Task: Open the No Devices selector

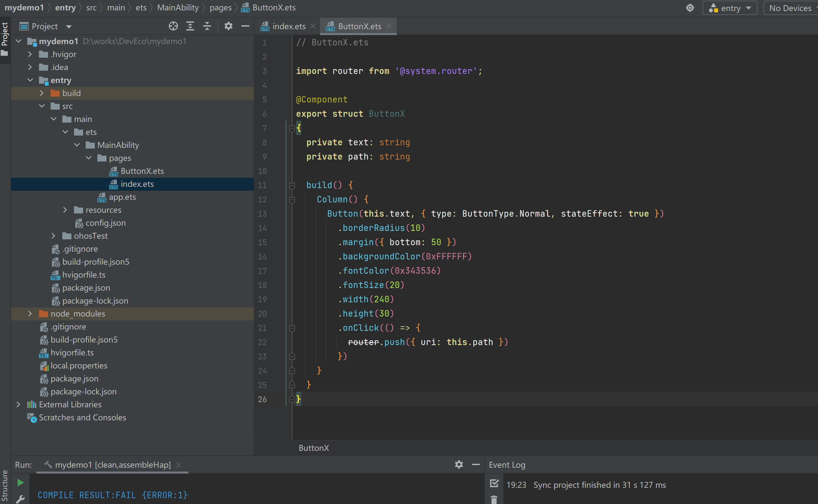Action: 790,8
